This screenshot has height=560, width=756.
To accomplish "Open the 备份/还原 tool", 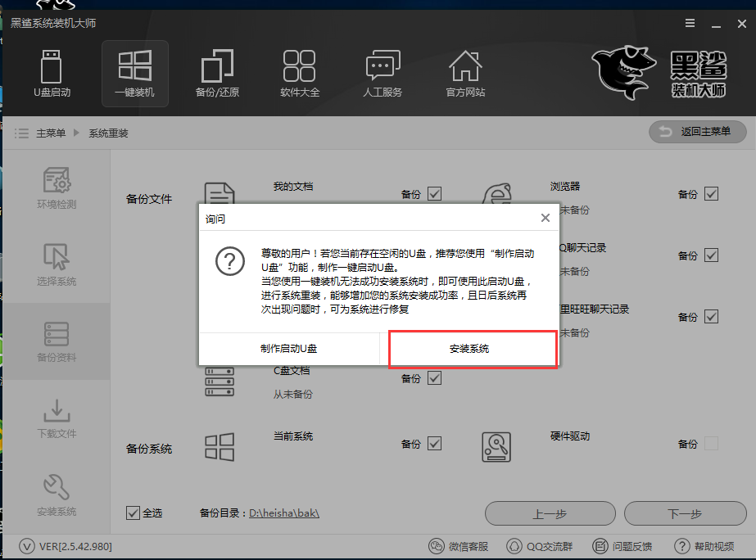I will click(217, 73).
